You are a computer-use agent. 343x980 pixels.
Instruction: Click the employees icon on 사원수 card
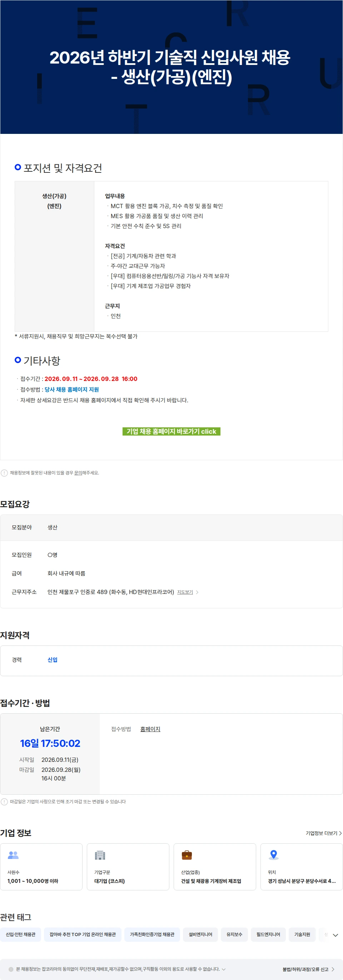click(x=13, y=855)
